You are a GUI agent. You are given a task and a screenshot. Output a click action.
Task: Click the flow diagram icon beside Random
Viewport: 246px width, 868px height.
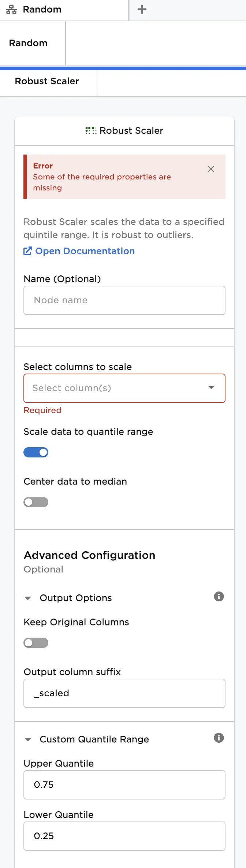pos(11,10)
